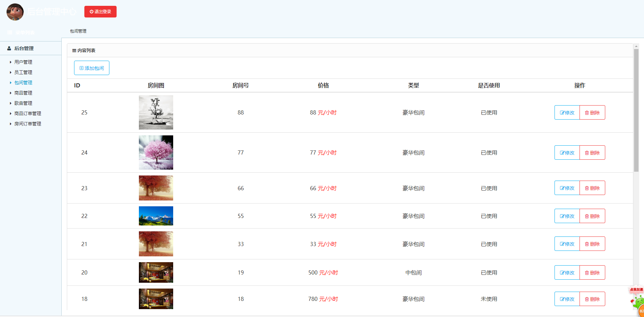Log out with the 退出登录 button
Screen dimensions: 644x317
point(100,12)
